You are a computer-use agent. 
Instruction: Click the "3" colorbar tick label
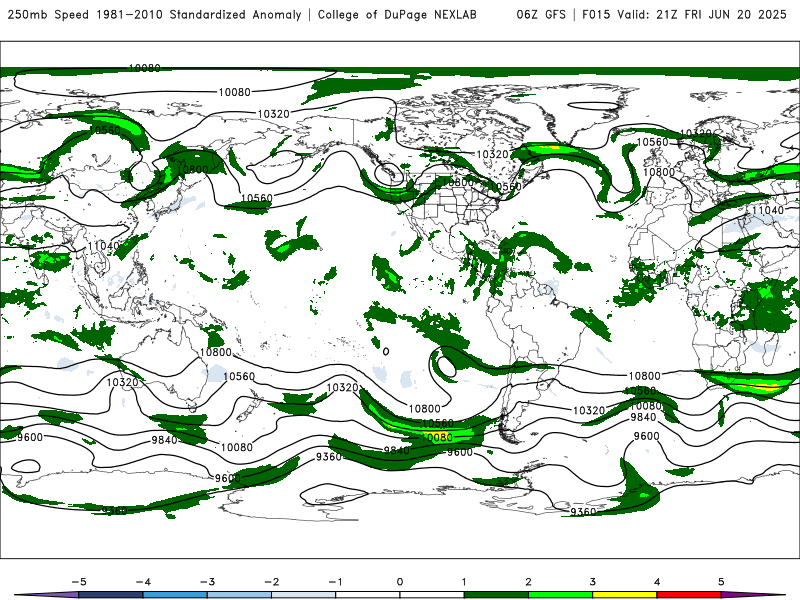[x=592, y=582]
